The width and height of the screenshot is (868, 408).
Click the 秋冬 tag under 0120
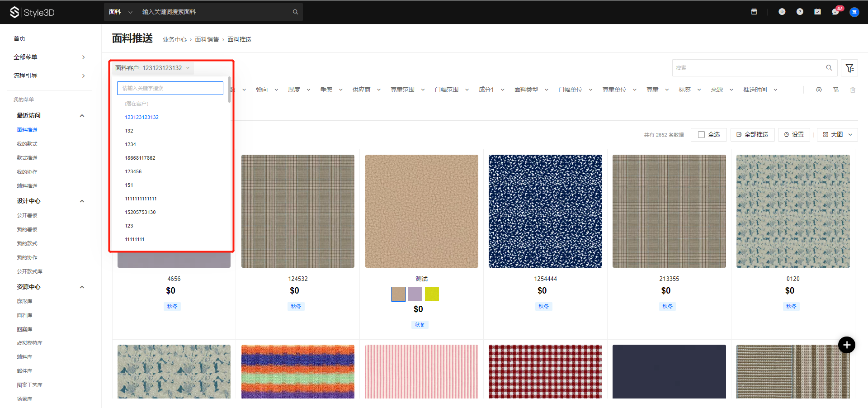pos(791,306)
